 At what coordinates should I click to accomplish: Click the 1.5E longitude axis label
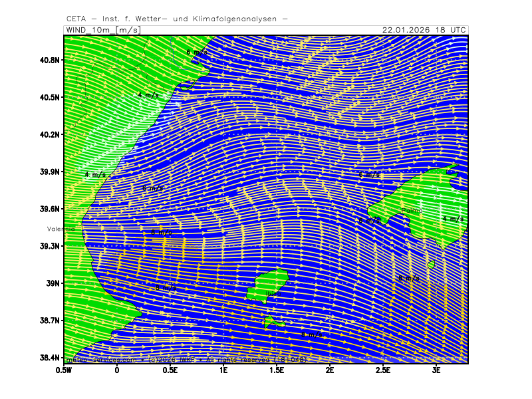coord(277,370)
